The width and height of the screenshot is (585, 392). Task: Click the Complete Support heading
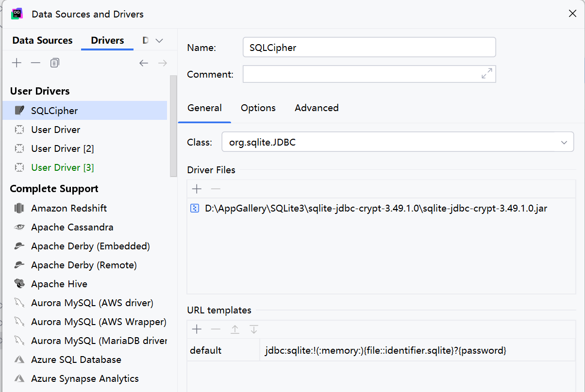coord(54,189)
